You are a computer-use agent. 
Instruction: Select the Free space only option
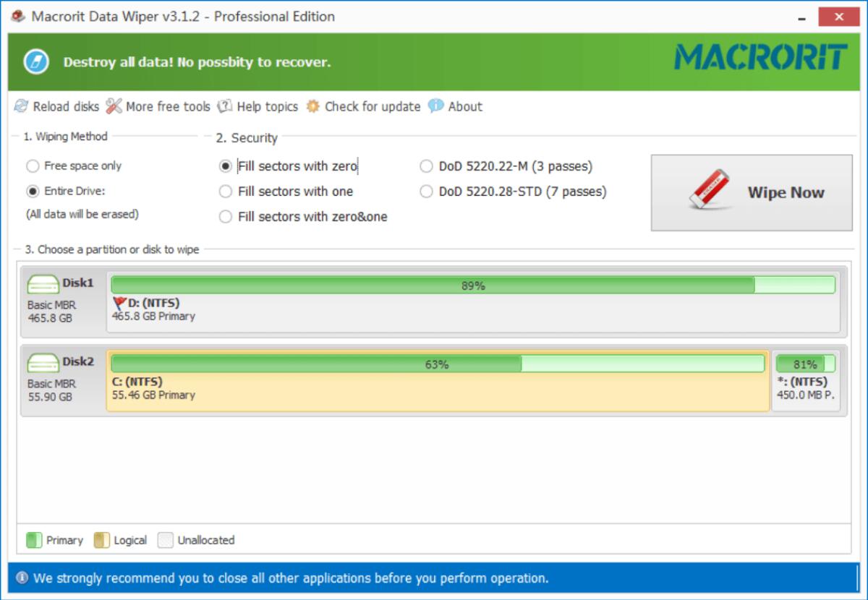[33, 166]
